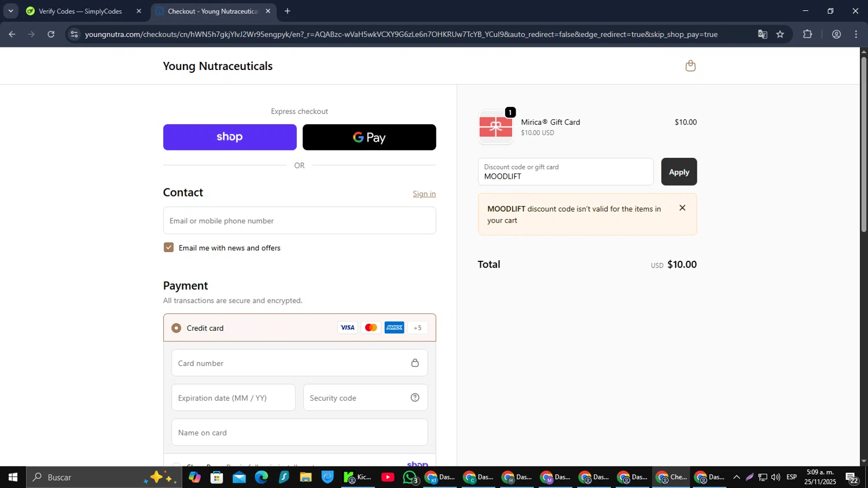Click the Mastercard logo

click(371, 328)
